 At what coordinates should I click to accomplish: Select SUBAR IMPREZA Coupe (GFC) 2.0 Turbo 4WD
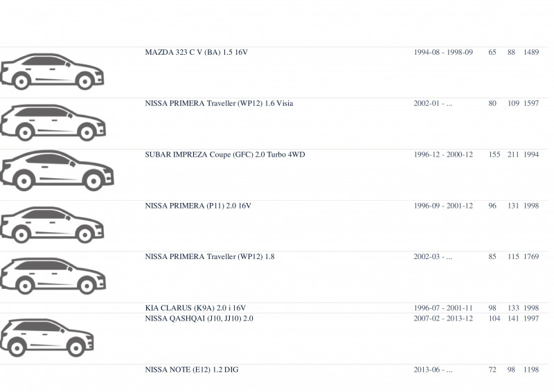tap(224, 155)
